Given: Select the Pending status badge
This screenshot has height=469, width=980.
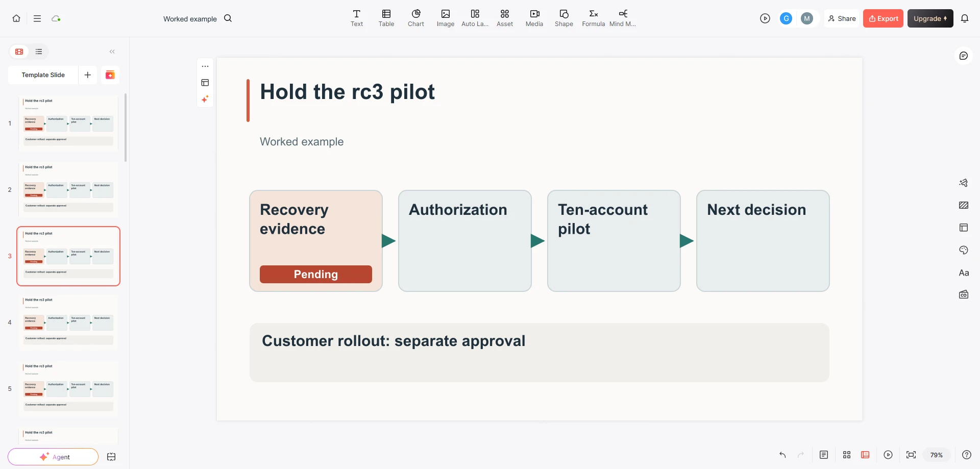Looking at the screenshot, I should coord(316,274).
